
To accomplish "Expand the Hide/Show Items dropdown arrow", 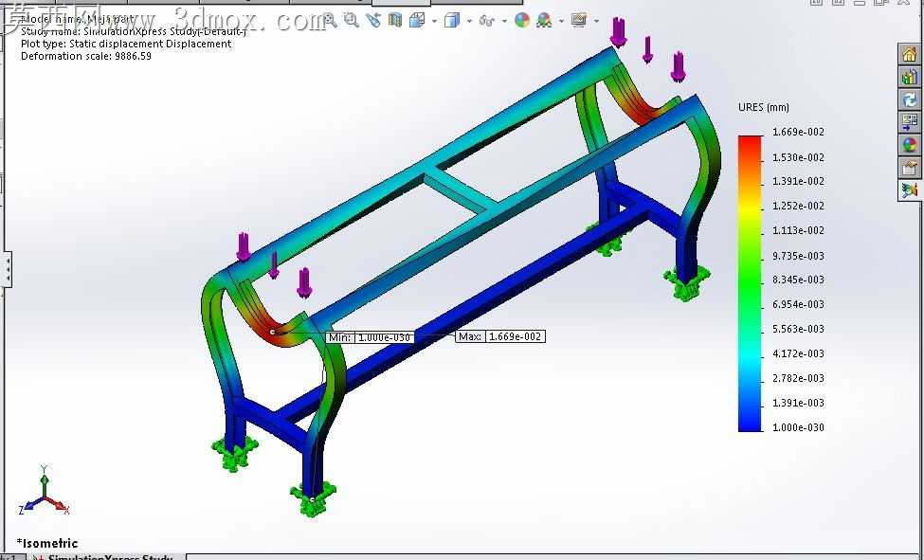I will (x=504, y=21).
